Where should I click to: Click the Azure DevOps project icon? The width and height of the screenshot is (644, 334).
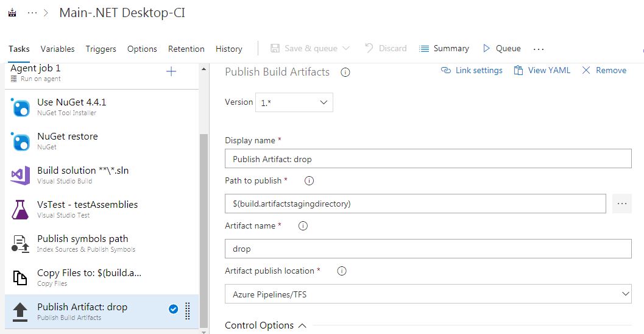click(12, 13)
